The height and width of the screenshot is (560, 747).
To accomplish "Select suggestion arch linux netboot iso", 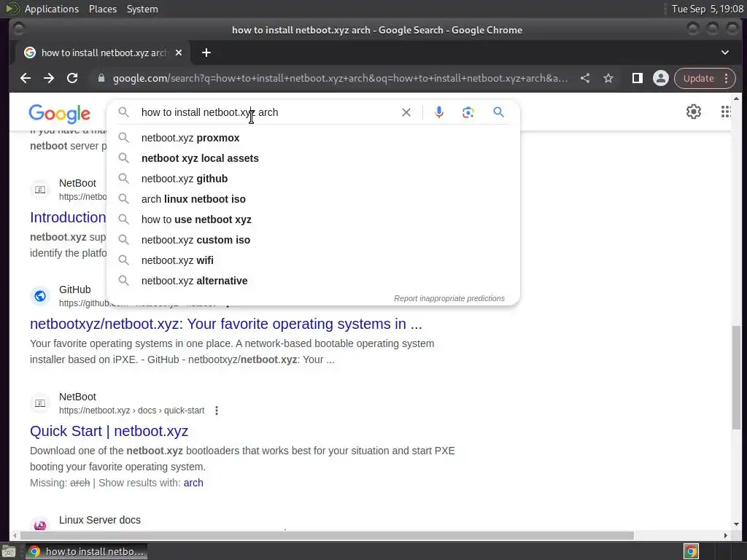I will click(314, 199).
